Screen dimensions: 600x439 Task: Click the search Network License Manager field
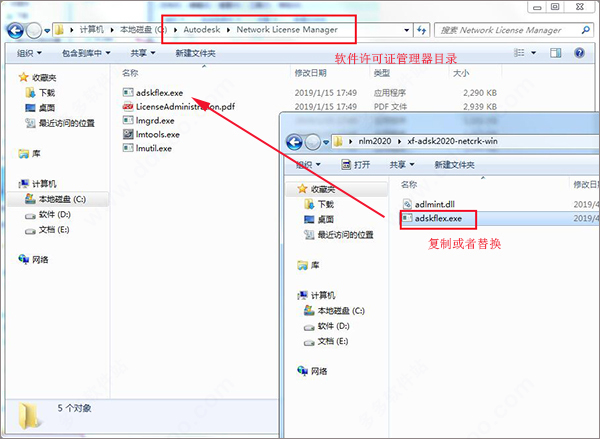click(x=507, y=30)
